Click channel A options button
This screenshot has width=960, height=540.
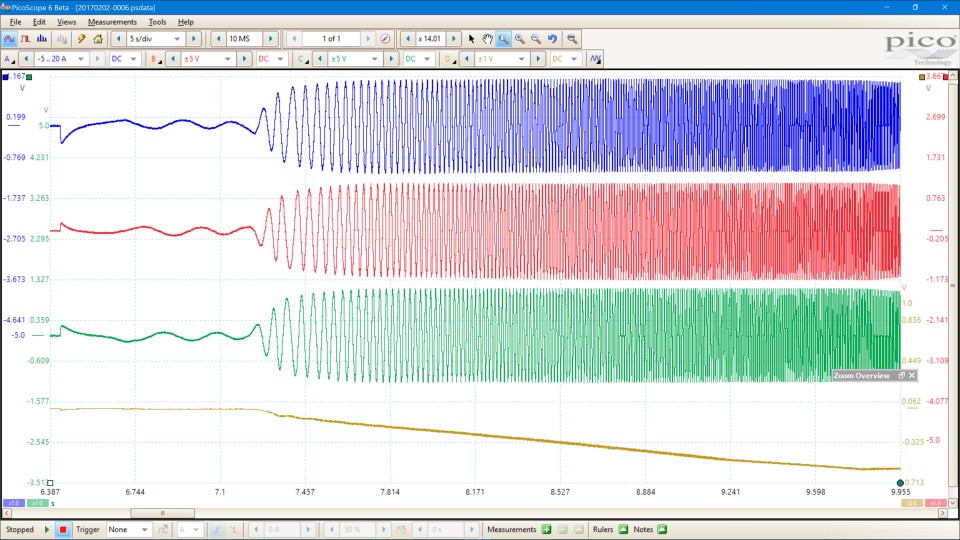(x=9, y=59)
